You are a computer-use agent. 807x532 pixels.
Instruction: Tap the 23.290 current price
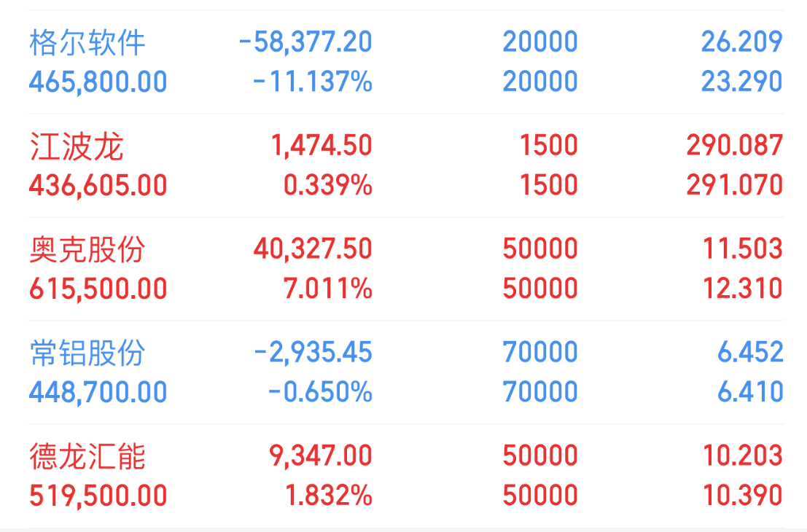742,82
